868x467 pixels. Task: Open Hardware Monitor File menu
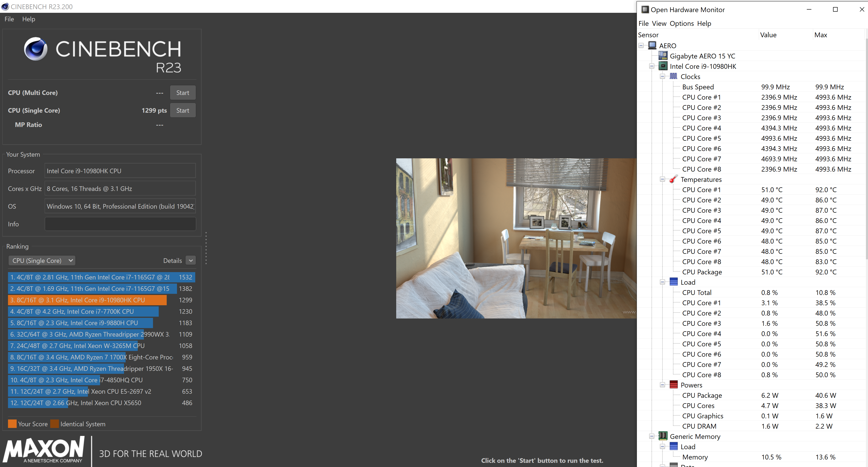pos(643,23)
